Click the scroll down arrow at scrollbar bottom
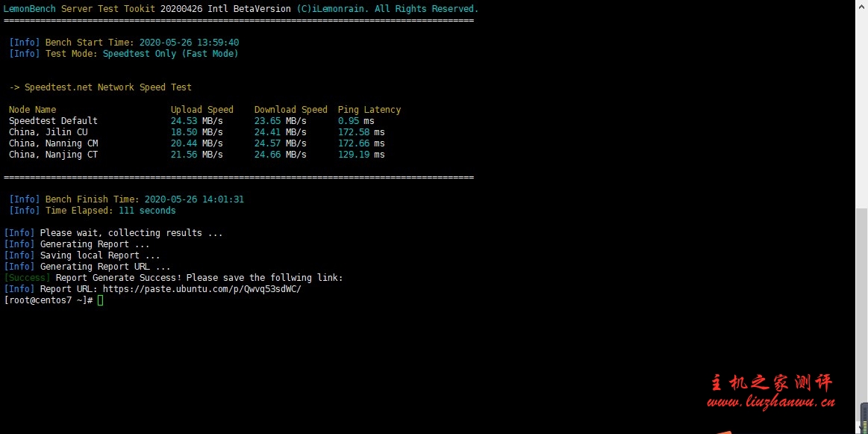 861,429
